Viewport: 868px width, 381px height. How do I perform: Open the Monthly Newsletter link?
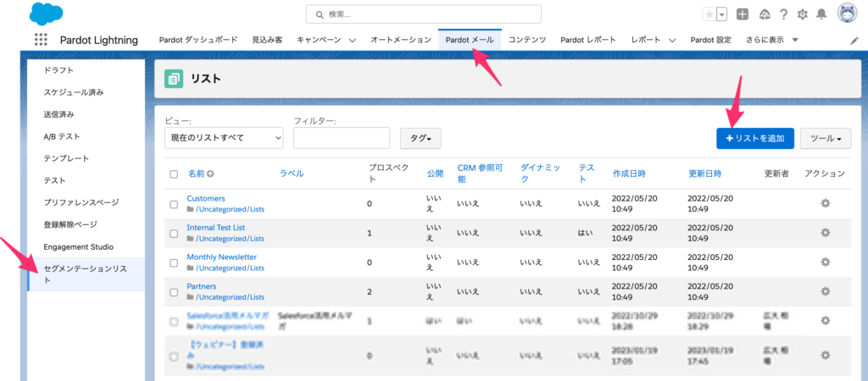coord(222,257)
